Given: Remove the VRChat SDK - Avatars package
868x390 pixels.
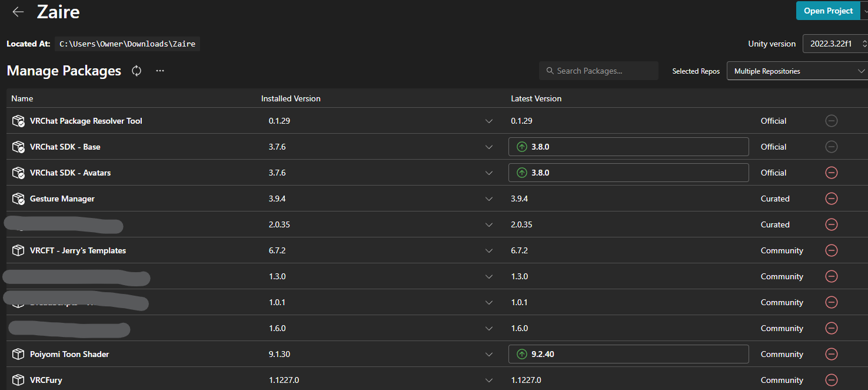Looking at the screenshot, I should pos(832,173).
